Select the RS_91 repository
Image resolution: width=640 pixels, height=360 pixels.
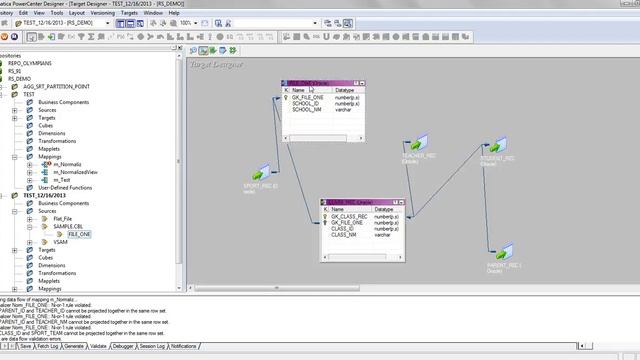click(x=14, y=71)
